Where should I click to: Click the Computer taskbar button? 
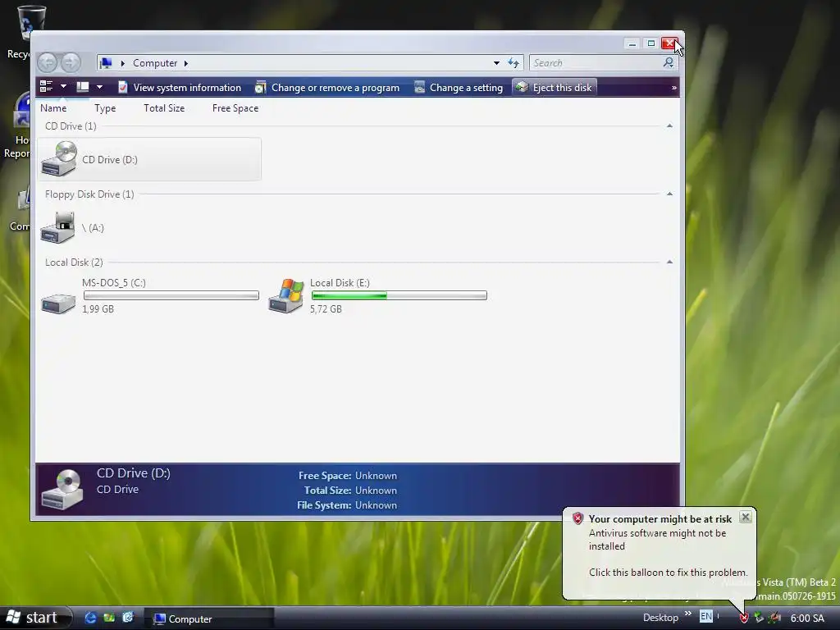[x=209, y=619]
